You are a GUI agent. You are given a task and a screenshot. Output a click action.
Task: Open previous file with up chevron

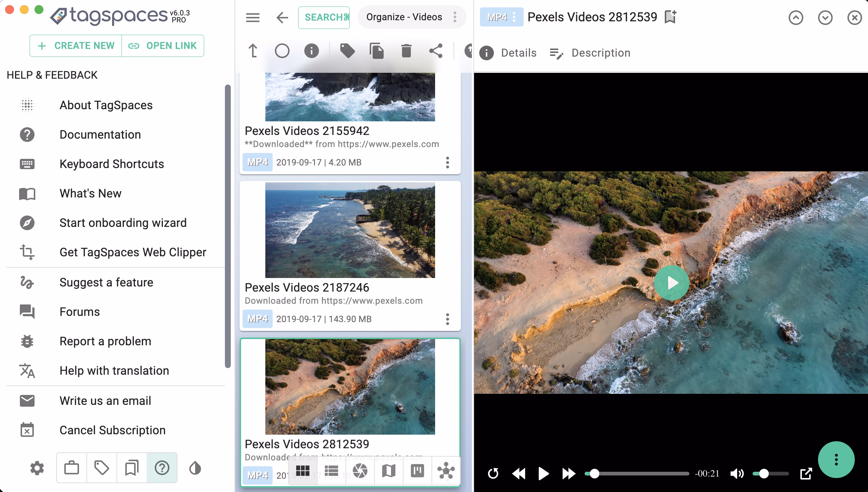[x=796, y=17]
